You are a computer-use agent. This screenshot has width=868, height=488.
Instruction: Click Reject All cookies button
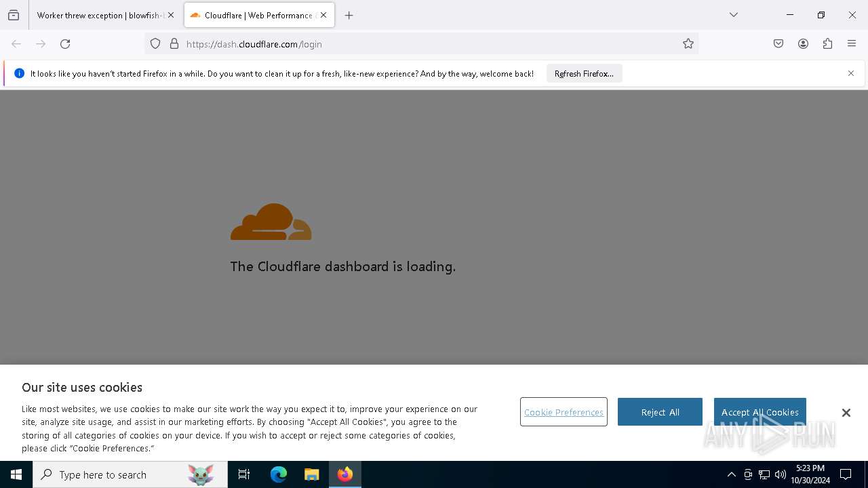pyautogui.click(x=660, y=412)
